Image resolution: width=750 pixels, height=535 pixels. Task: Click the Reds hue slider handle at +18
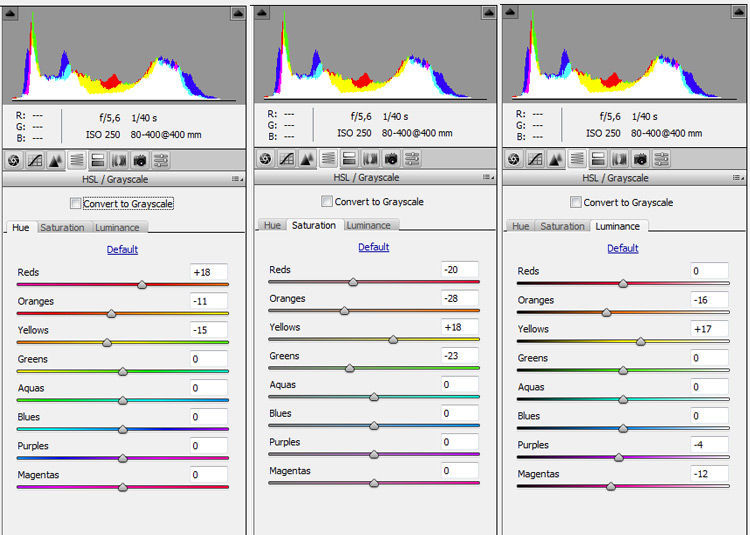(142, 285)
